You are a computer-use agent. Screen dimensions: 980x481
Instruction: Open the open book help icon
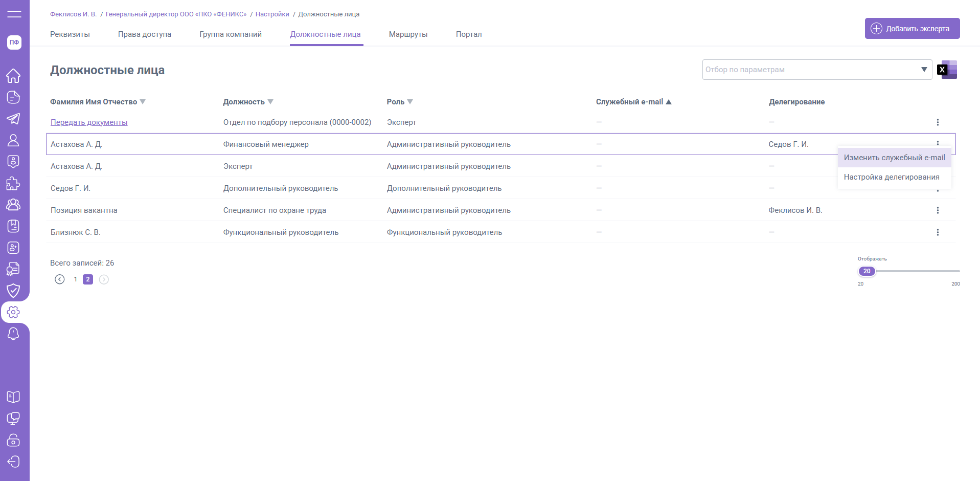click(x=13, y=397)
